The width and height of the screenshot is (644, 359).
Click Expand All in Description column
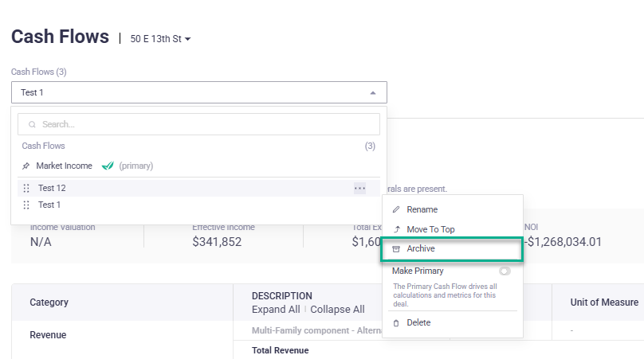pos(276,310)
